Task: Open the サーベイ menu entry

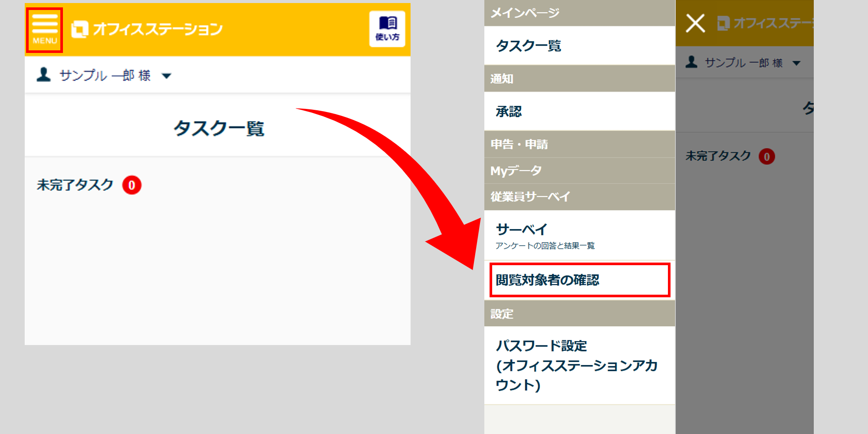Action: 579,236
